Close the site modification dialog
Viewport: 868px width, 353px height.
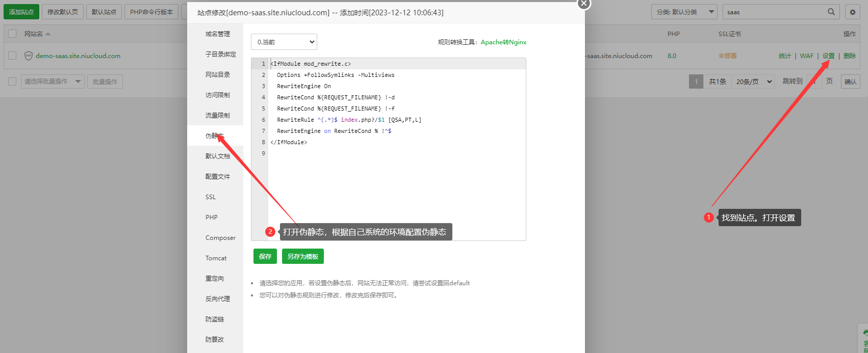coord(584,4)
